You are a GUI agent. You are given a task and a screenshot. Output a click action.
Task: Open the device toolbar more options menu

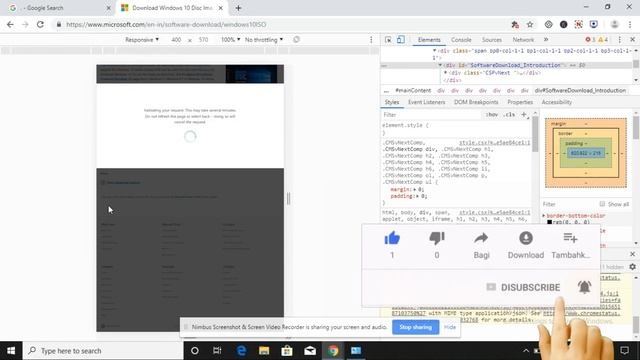click(371, 40)
